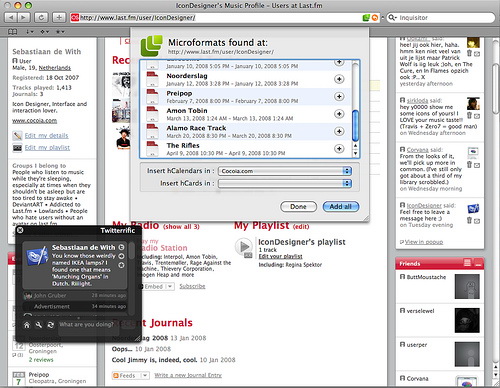Click the browser reload button
This screenshot has height=388, width=500.
41,17
